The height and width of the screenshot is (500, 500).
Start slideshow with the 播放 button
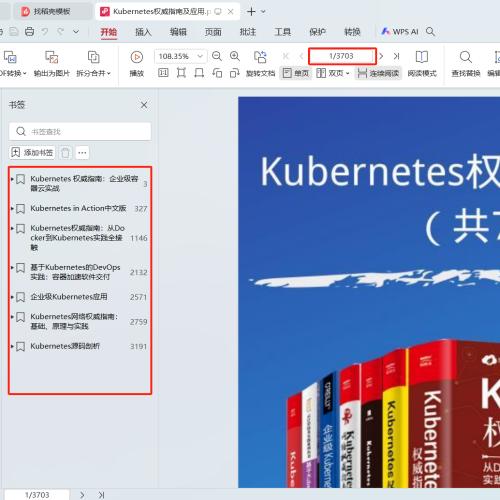coord(137,63)
